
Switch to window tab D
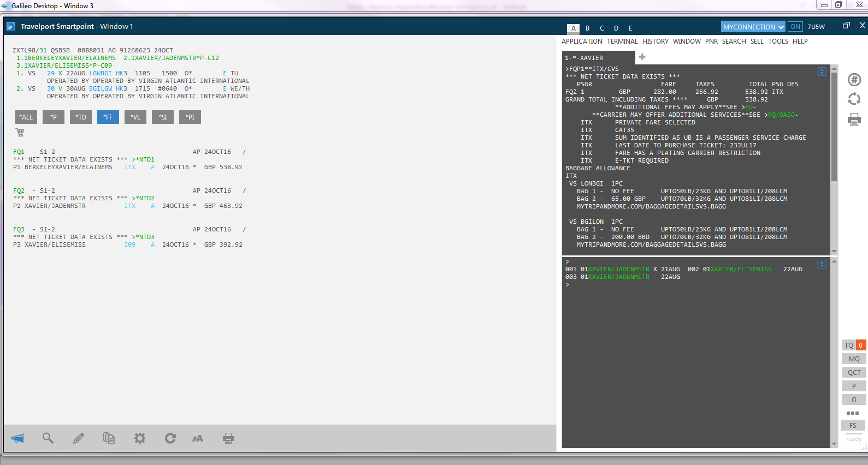coord(616,28)
